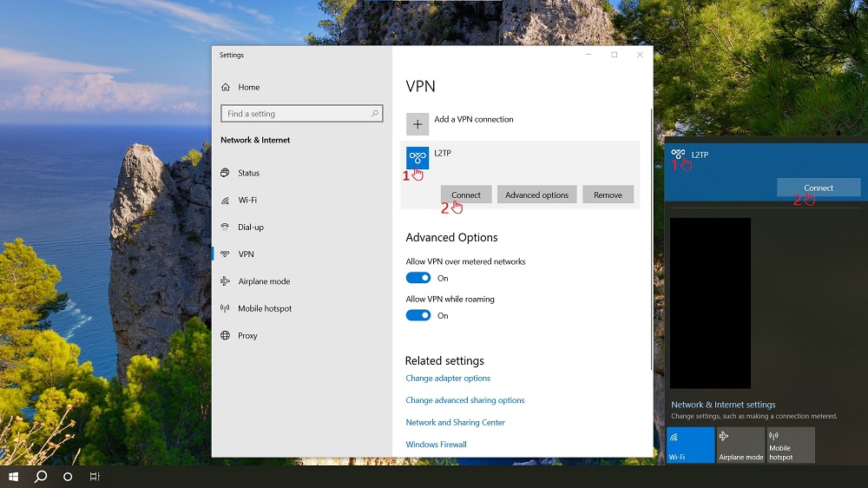This screenshot has height=488, width=868.
Task: Click the Mobile hotspot quick action tile
Action: click(791, 445)
